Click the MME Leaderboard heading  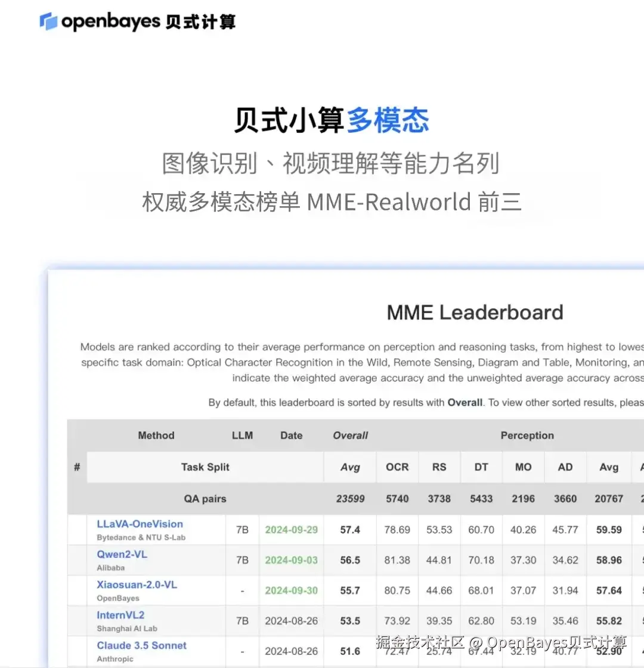[475, 312]
